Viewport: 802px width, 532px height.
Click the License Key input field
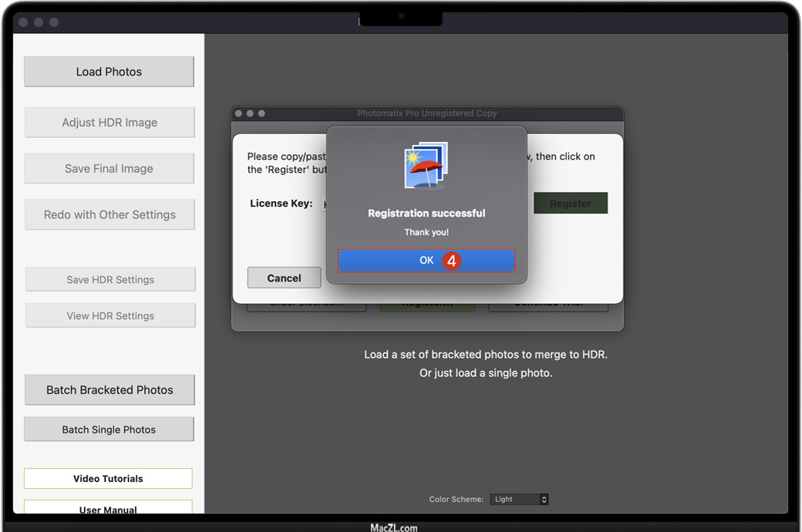pos(324,204)
